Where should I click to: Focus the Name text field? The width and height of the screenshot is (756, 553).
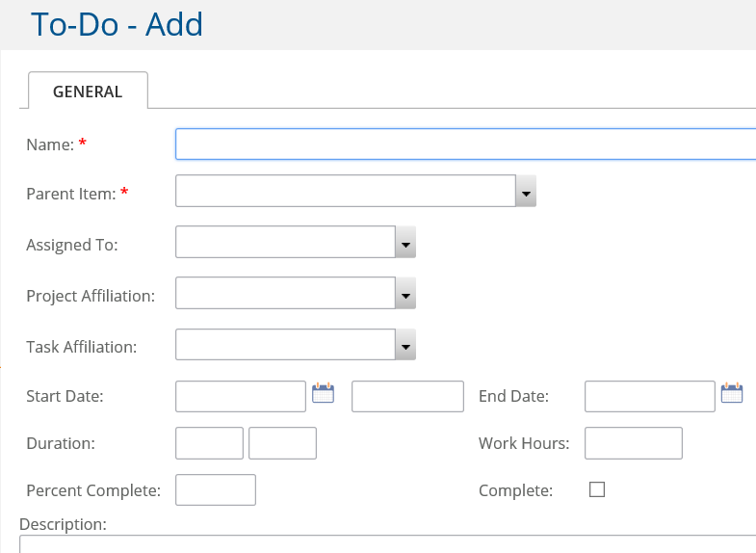point(466,144)
